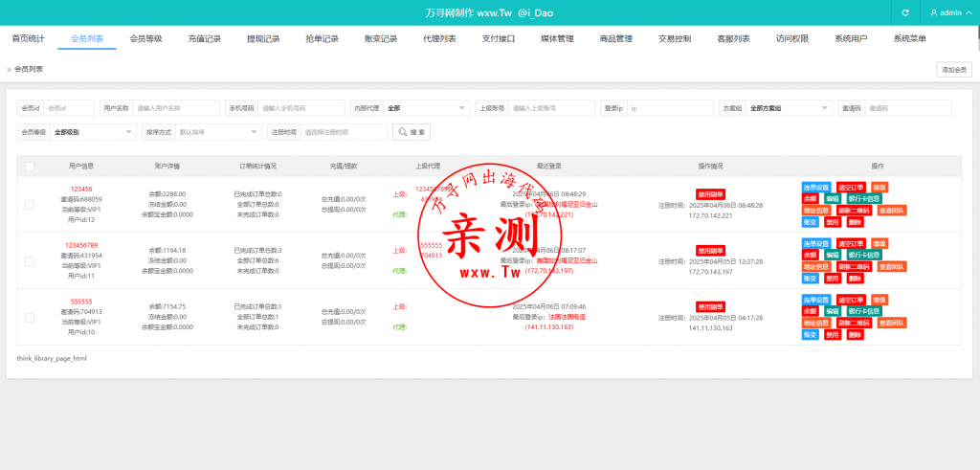
Task: Click the 添加会员 button
Action: (954, 70)
